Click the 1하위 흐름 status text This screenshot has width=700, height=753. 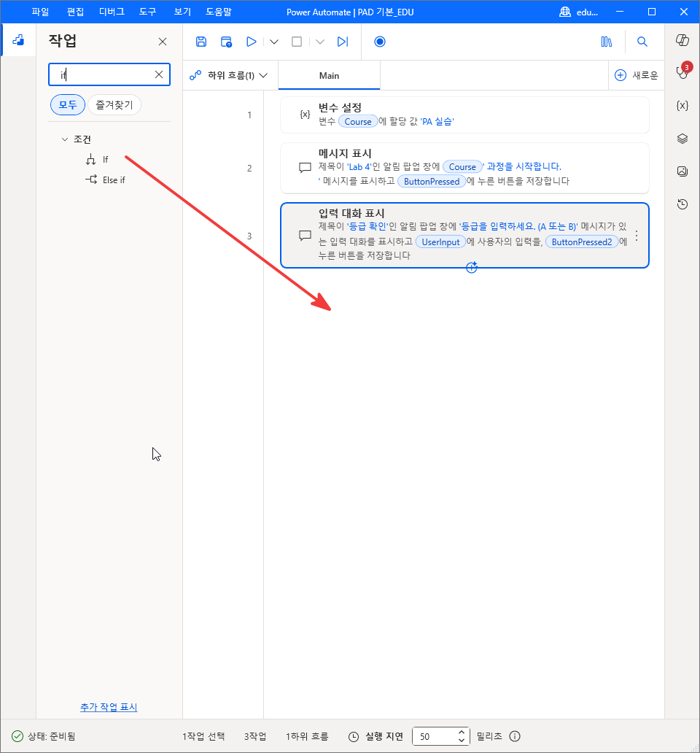click(x=307, y=736)
